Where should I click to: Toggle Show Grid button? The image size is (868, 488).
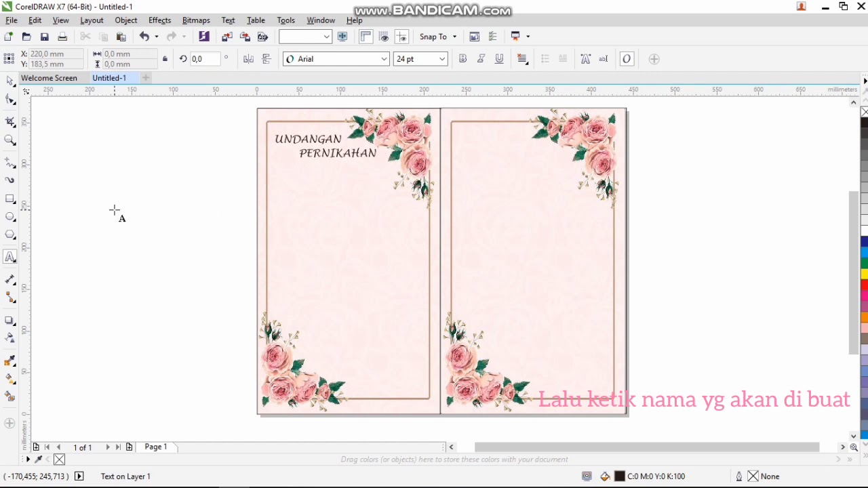(384, 37)
